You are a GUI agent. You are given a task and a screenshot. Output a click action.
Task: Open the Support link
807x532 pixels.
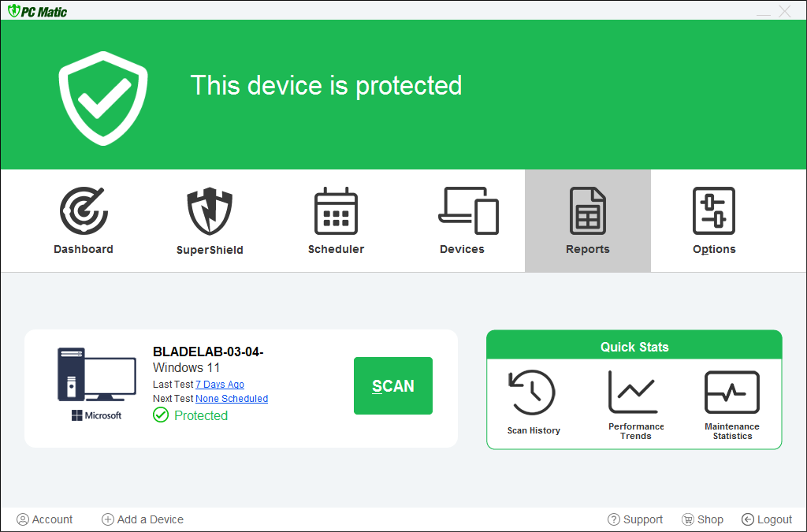[x=635, y=519]
